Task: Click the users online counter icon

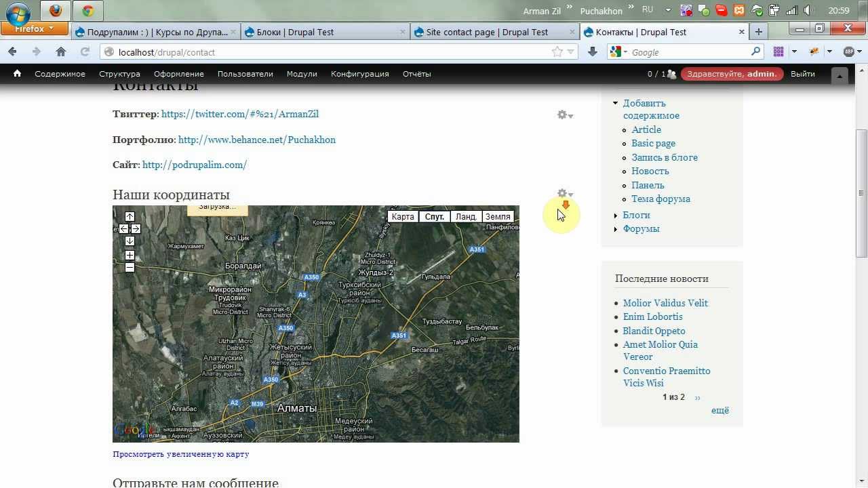Action: click(671, 74)
